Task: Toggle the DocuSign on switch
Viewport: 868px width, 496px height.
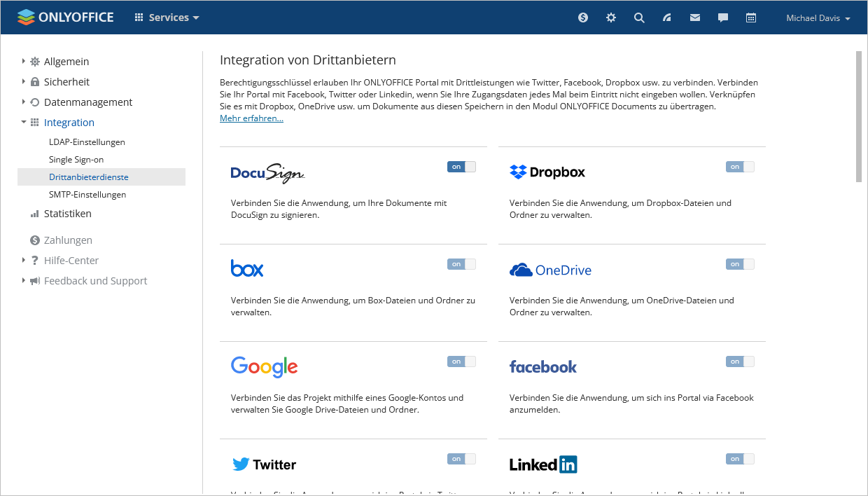Action: [x=461, y=167]
